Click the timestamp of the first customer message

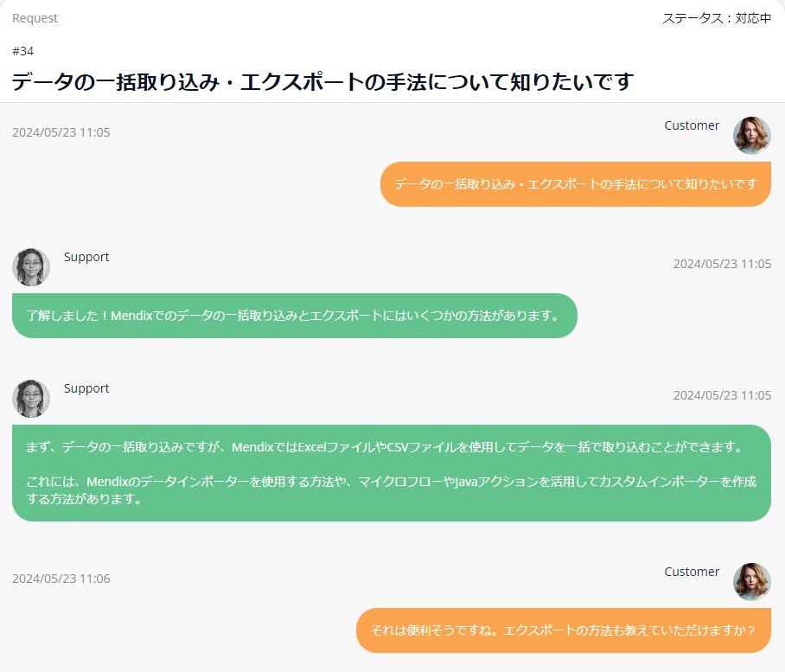pyautogui.click(x=61, y=132)
